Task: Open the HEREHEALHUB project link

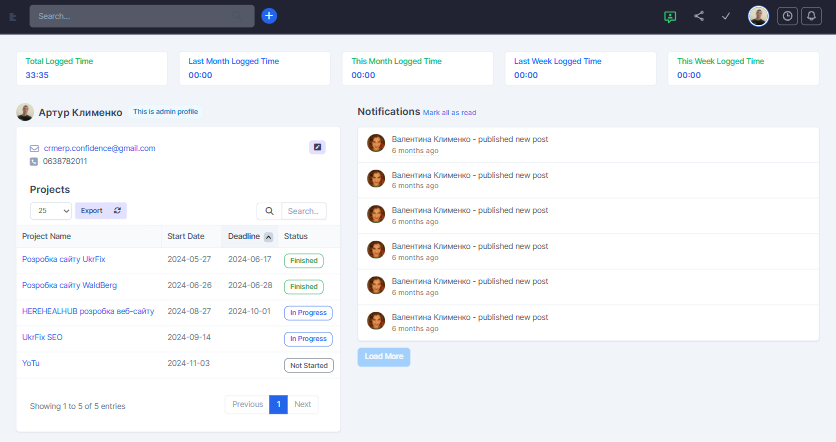Action: 88,311
